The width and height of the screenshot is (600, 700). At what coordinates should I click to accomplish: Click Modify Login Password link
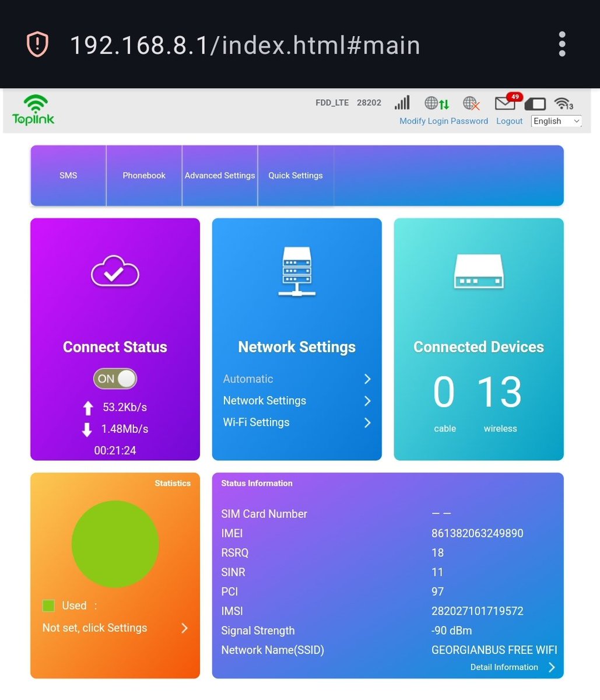pyautogui.click(x=444, y=121)
